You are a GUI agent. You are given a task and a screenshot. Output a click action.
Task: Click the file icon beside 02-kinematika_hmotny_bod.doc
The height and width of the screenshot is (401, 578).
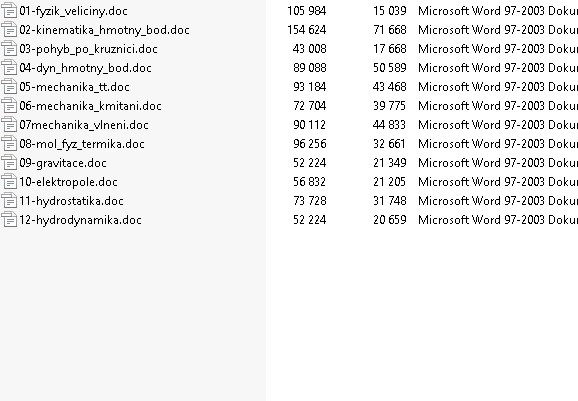(x=9, y=30)
